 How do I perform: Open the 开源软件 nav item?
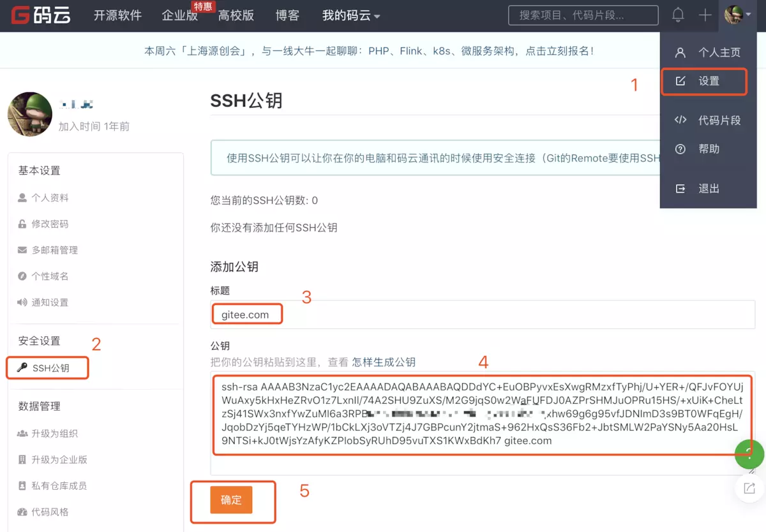point(117,15)
